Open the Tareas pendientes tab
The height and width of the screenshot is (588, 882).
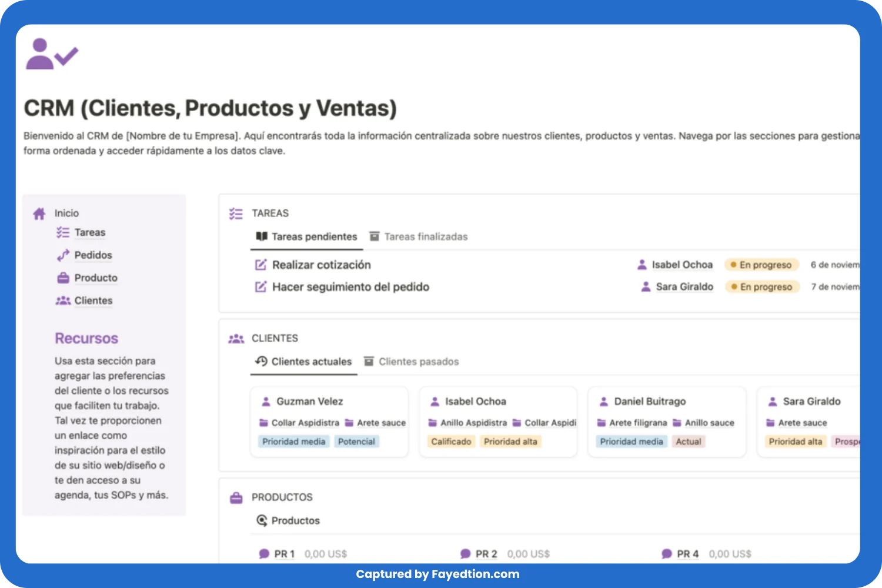(313, 237)
